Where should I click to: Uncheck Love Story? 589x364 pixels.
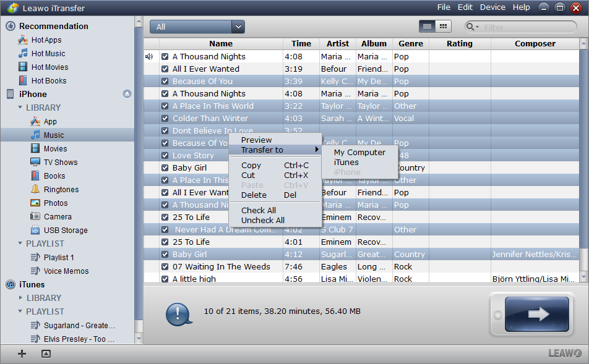(x=165, y=156)
